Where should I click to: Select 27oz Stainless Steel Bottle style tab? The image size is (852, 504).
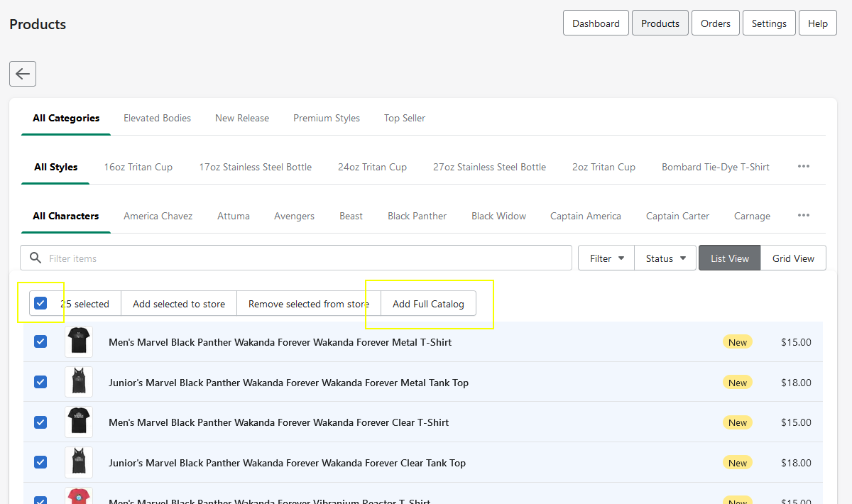(490, 167)
